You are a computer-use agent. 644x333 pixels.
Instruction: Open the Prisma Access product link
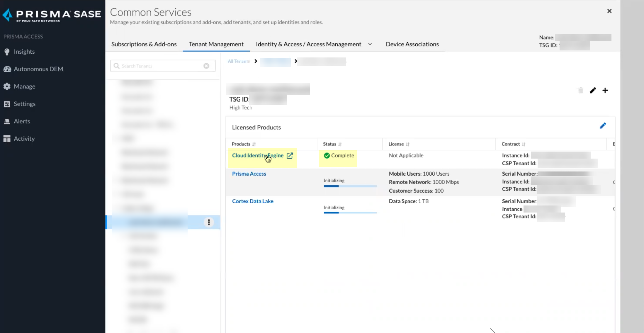[x=249, y=174]
